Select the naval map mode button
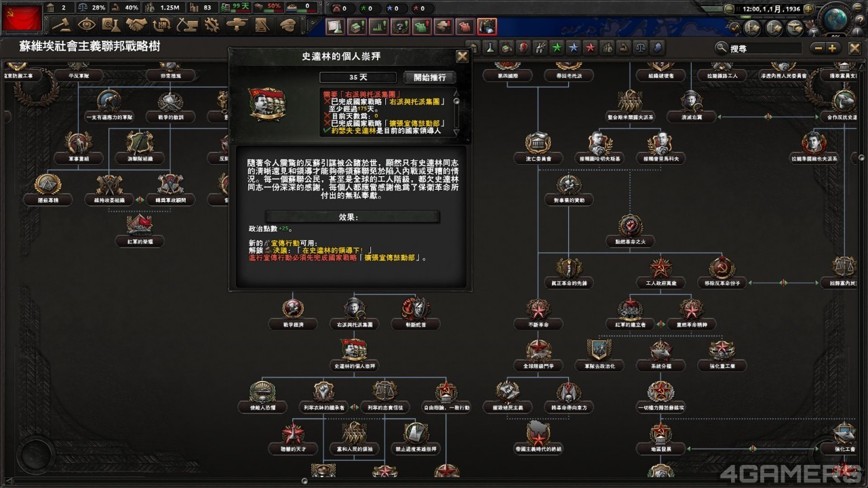868x488 pixels. 774,28
